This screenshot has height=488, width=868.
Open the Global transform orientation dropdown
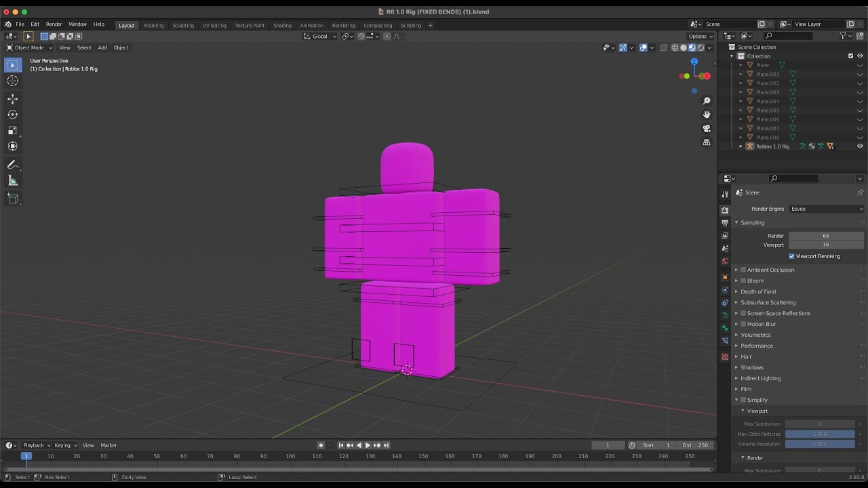[x=320, y=36]
